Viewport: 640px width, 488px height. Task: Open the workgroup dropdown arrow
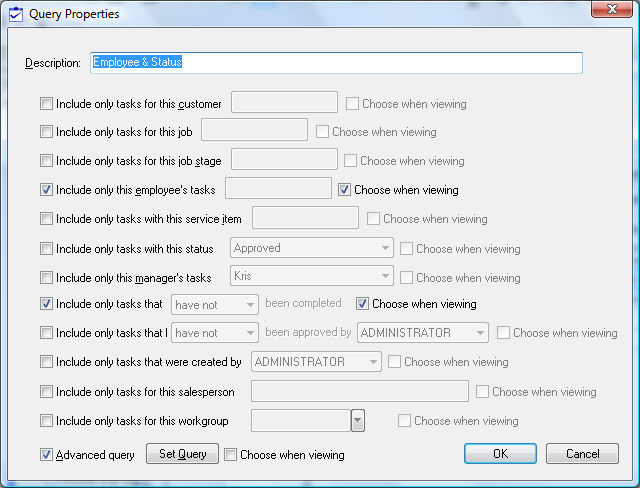point(357,421)
